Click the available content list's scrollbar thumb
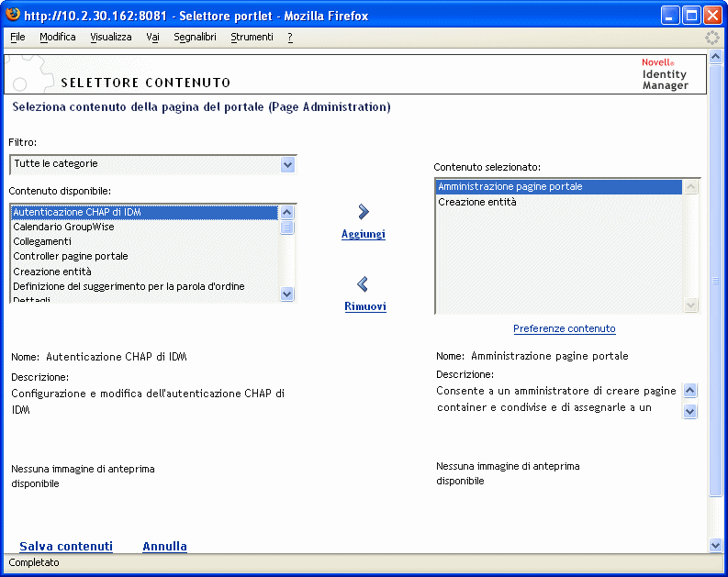Screen dimensions: 728x577 (x=287, y=227)
